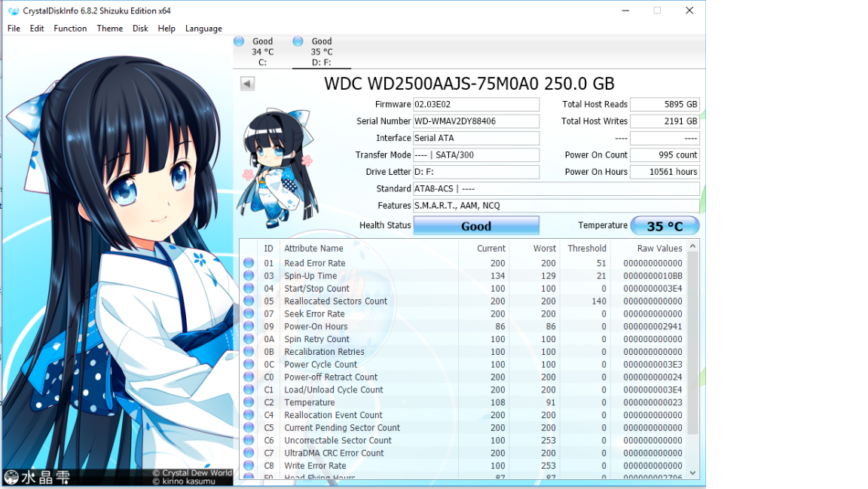Click the status orb for Temperature attribute

point(249,402)
